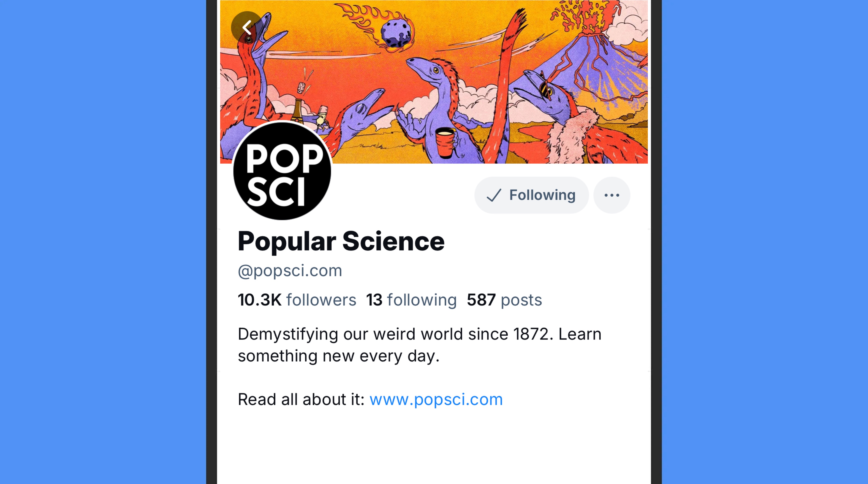The image size is (868, 484).
Task: Go back using the arrow icon
Action: click(x=247, y=27)
